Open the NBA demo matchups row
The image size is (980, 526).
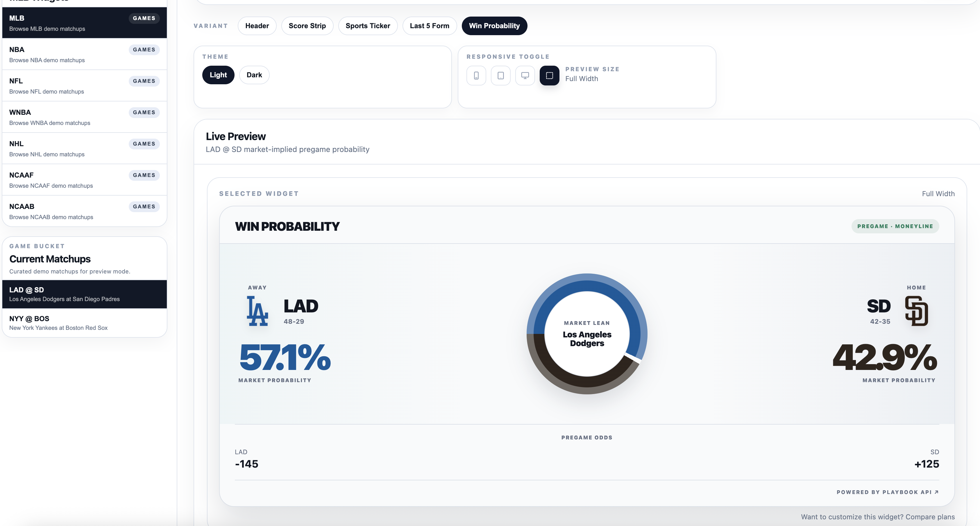coord(85,54)
